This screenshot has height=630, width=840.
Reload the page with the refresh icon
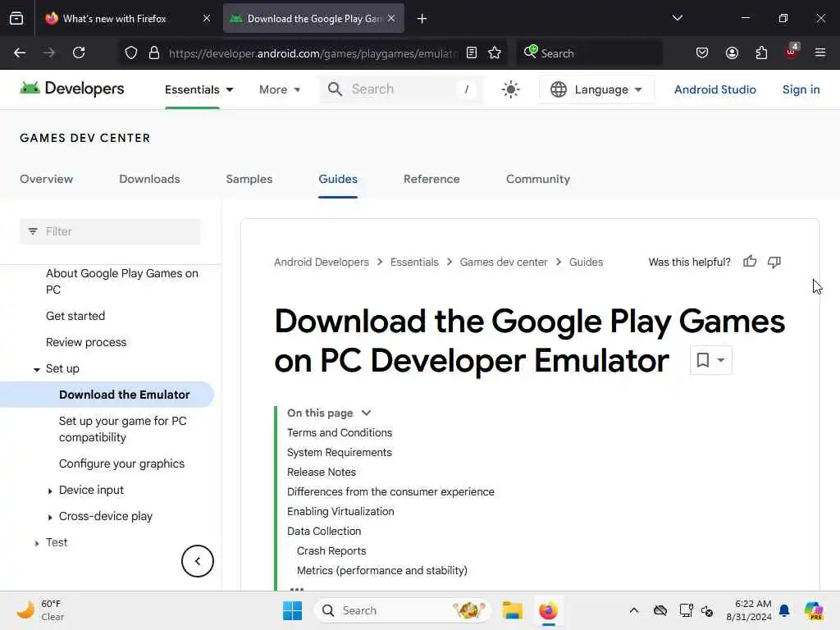tap(79, 52)
